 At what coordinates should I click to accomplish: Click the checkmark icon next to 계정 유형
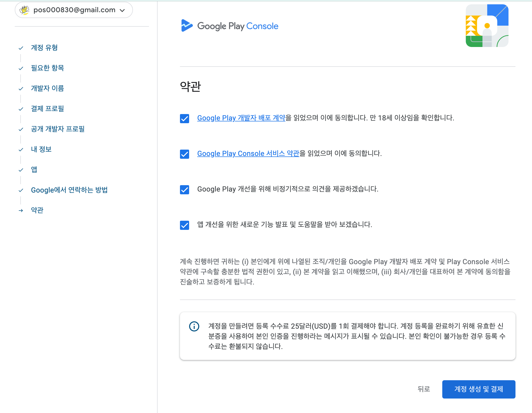[21, 48]
